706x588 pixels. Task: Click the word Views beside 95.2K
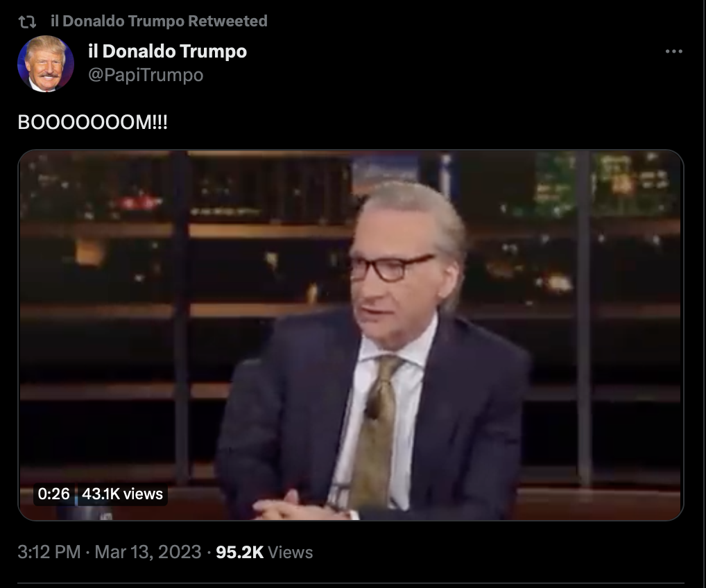(291, 553)
